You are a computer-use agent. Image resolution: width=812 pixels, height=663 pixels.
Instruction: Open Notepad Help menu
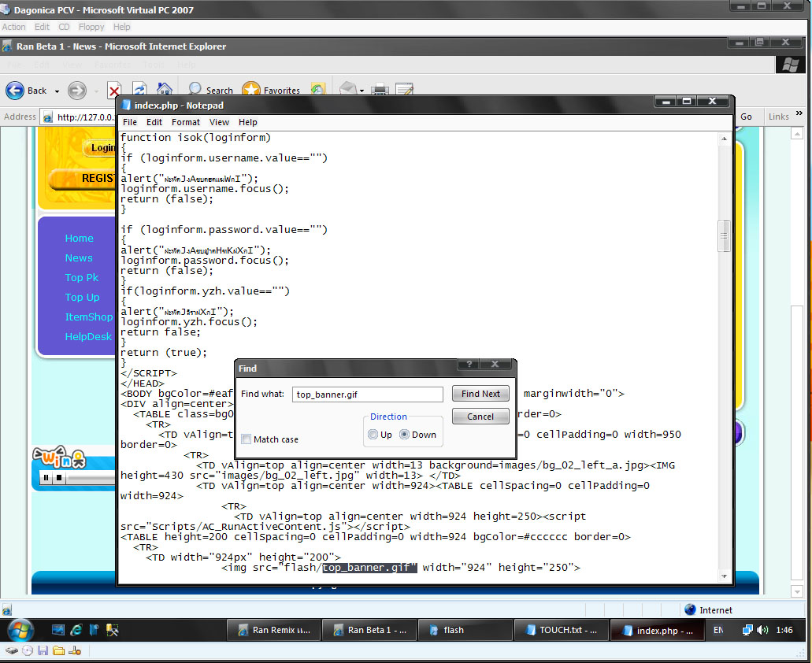247,122
